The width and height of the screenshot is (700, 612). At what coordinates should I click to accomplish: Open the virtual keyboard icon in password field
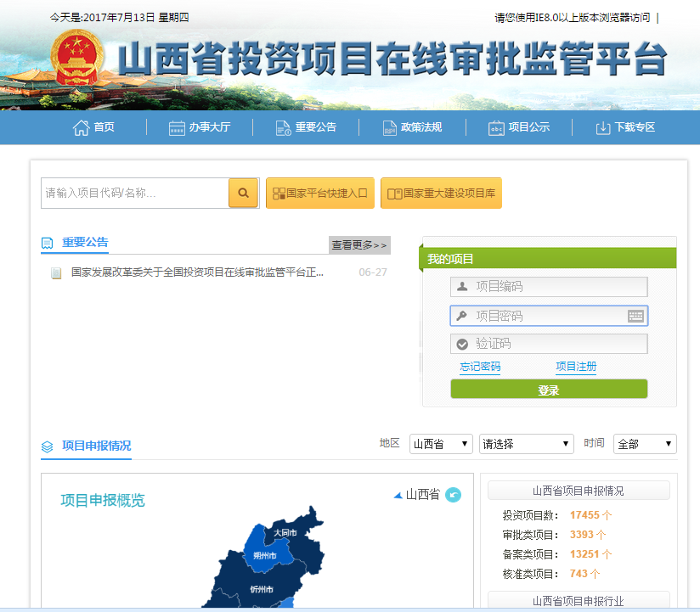tap(635, 316)
